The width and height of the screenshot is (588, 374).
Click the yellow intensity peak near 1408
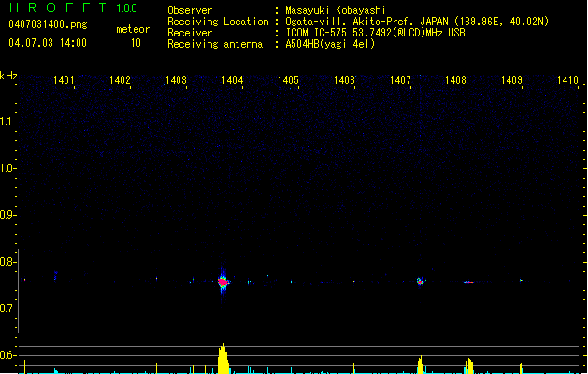(469, 367)
